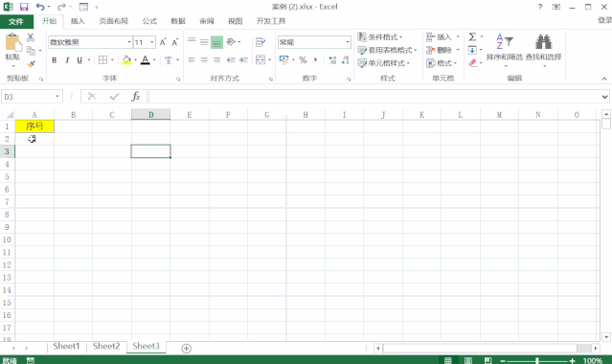Toggle Wrap Text icon
The height and width of the screenshot is (364, 612).
pos(261,42)
